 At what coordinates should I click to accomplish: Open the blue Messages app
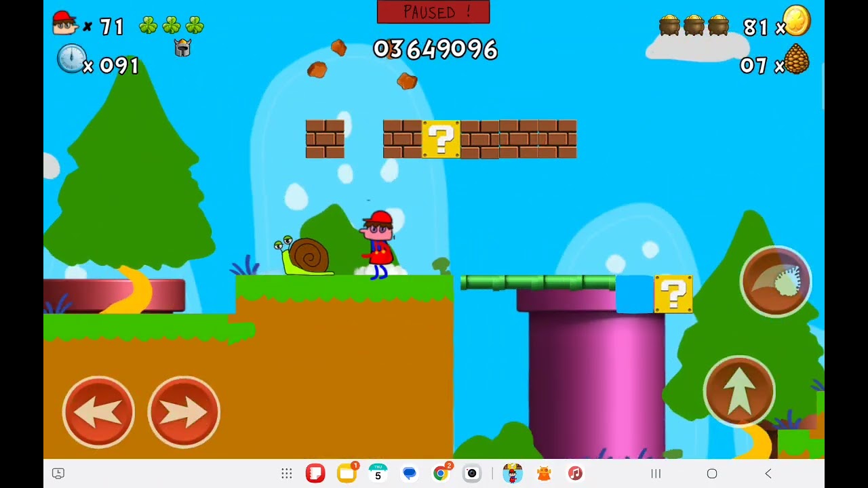click(x=409, y=473)
